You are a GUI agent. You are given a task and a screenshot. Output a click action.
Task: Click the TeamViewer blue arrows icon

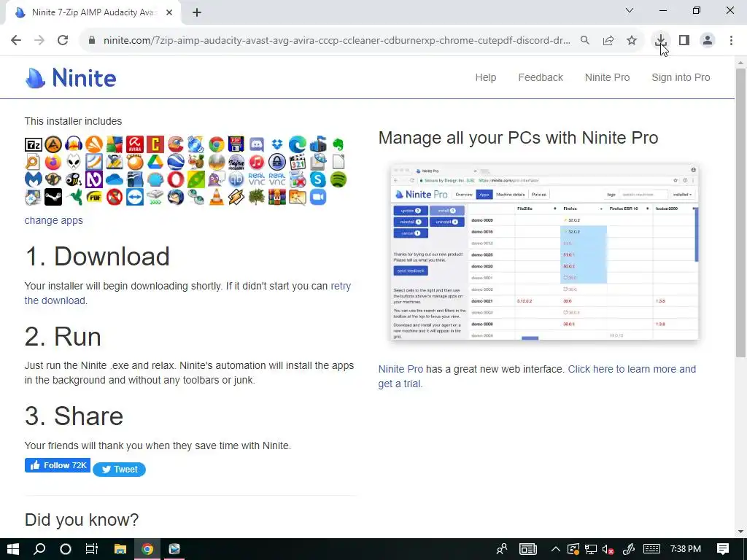135,197
